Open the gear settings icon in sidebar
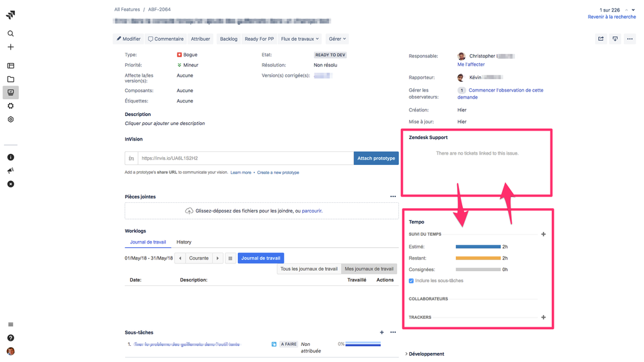Image resolution: width=644 pixels, height=362 pixels. pyautogui.click(x=11, y=106)
